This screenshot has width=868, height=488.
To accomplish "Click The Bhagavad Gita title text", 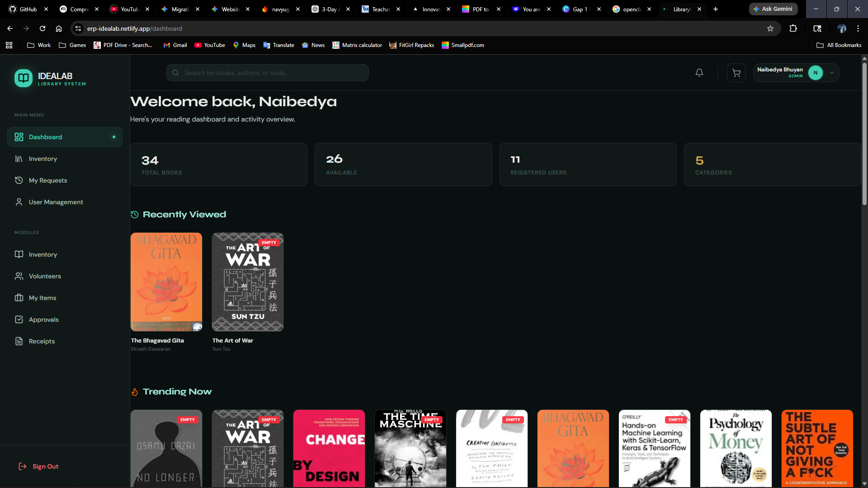I will pos(157,341).
